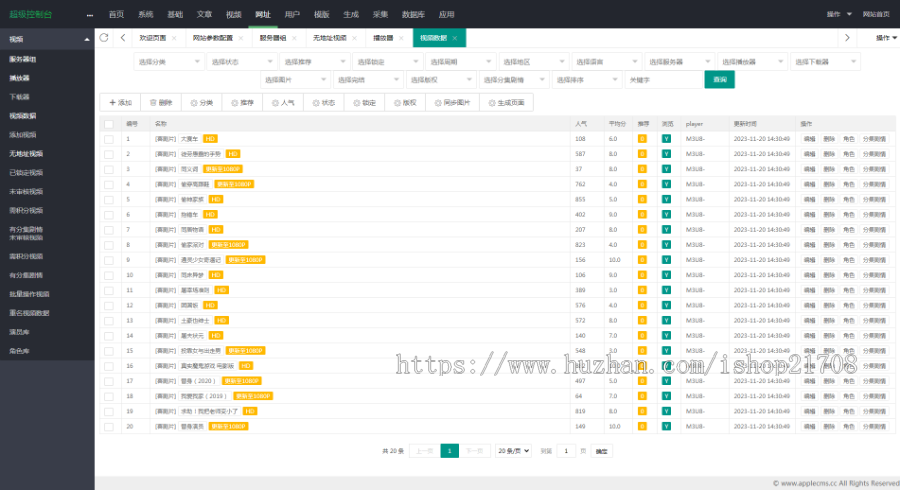Click the trash 删除 toolbar button
The width and height of the screenshot is (900, 490).
161,103
